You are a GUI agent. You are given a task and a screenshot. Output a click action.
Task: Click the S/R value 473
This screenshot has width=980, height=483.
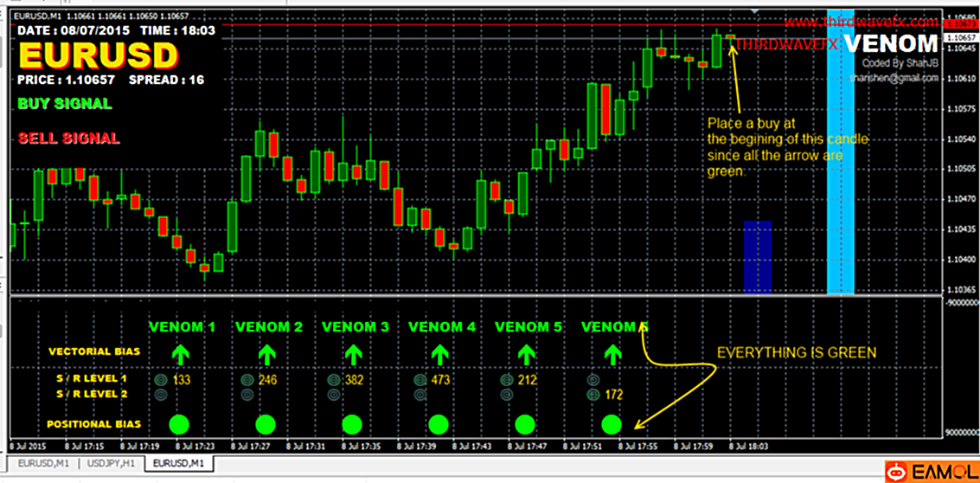440,379
